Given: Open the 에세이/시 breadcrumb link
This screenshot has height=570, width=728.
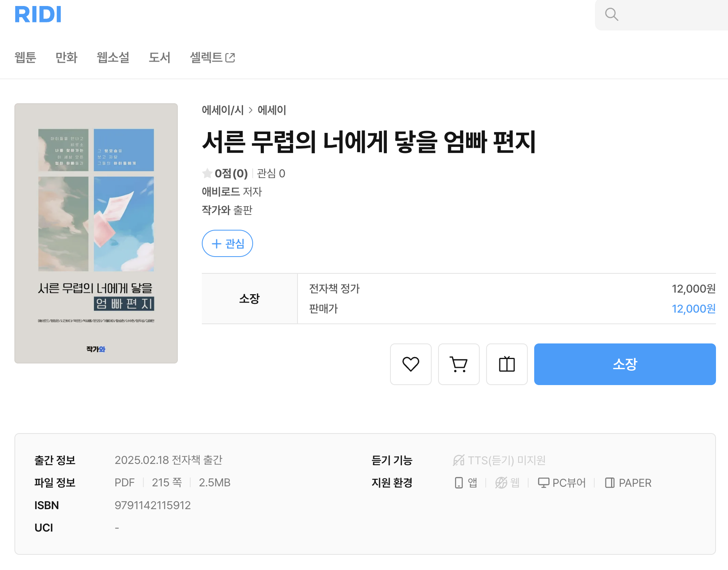Looking at the screenshot, I should click(223, 110).
